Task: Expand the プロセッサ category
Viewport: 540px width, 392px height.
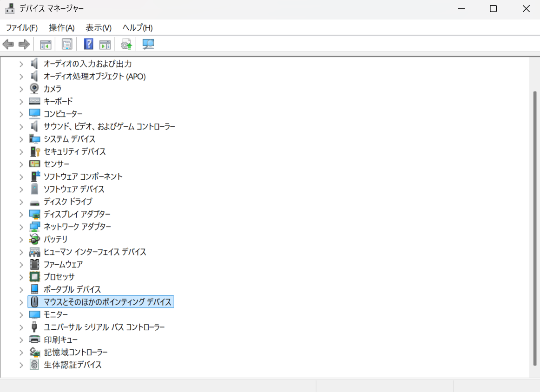Action: 21,277
